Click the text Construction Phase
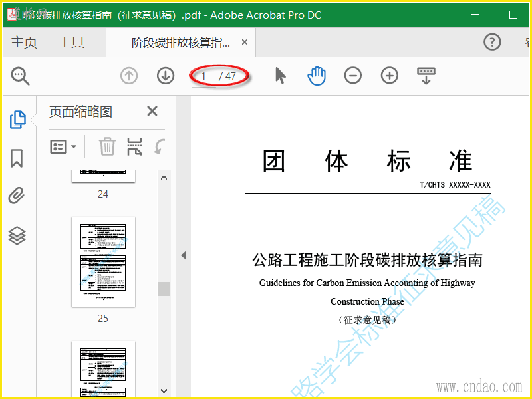The height and width of the screenshot is (399, 532). [x=368, y=301]
